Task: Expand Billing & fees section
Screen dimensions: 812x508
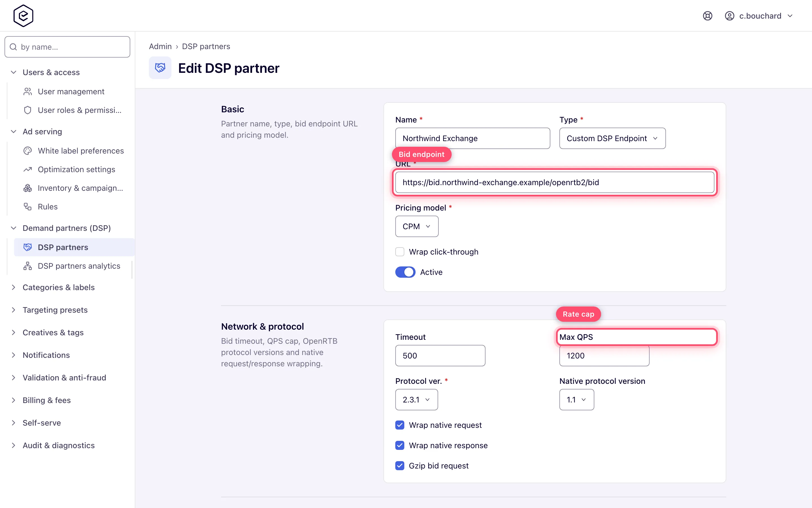Action: [x=14, y=400]
